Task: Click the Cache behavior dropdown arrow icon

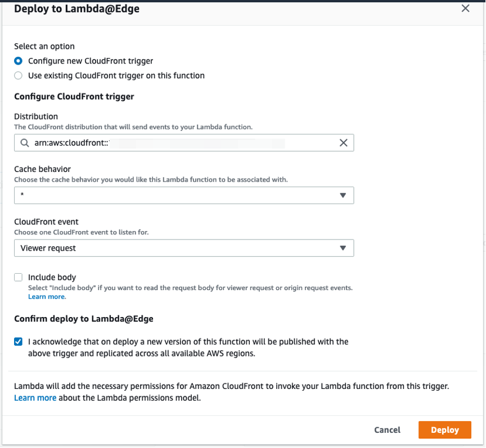Action: coord(343,195)
